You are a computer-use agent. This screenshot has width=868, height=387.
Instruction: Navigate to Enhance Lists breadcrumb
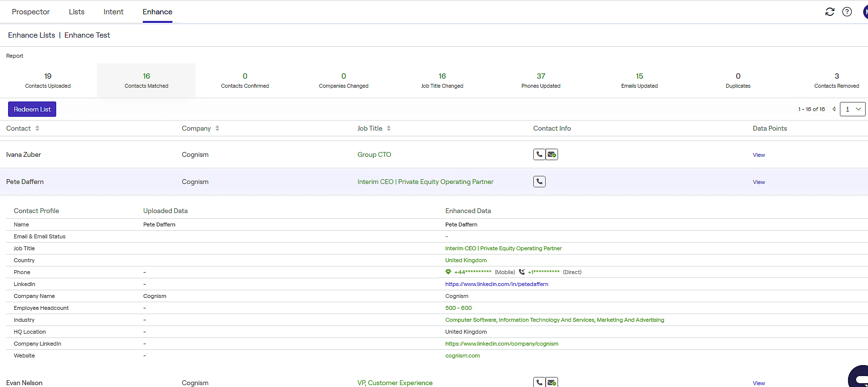[31, 35]
